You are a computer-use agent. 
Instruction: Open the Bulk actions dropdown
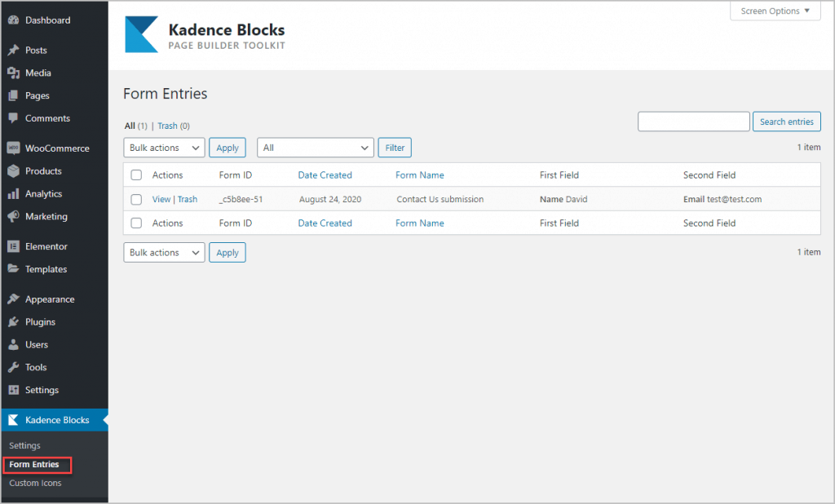(x=163, y=148)
